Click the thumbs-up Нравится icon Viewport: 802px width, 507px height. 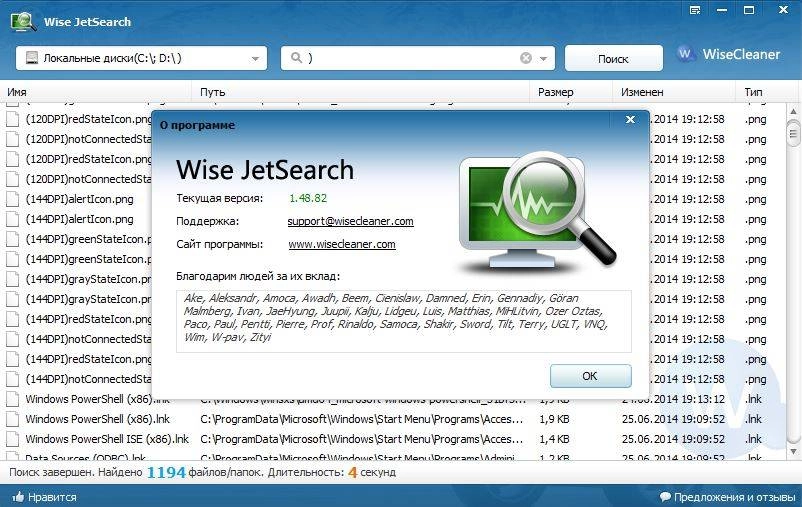[18, 496]
